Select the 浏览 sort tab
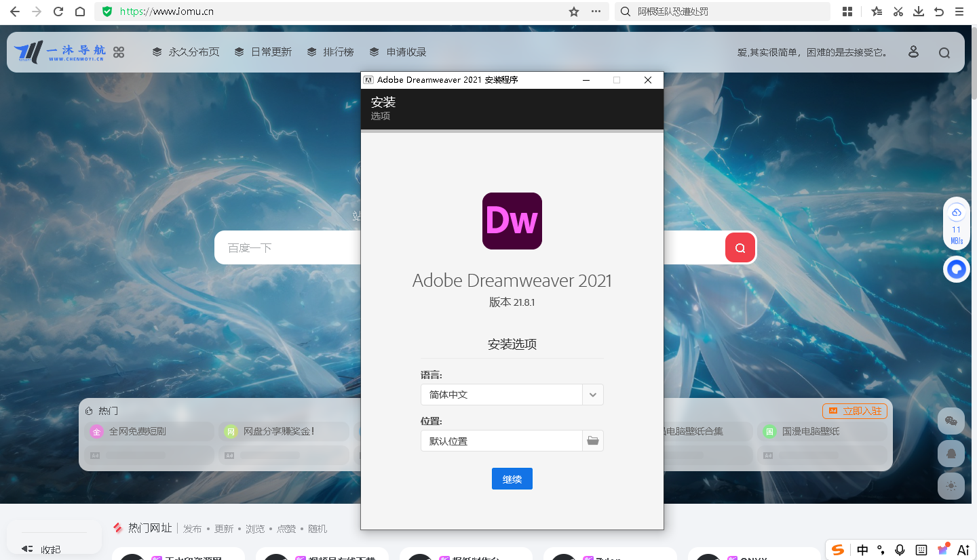The height and width of the screenshot is (560, 977). [255, 529]
